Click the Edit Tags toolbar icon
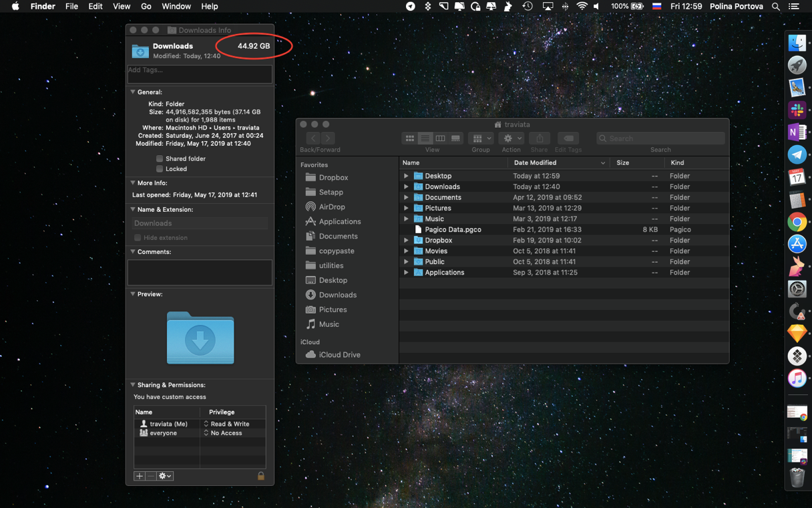 pos(568,138)
